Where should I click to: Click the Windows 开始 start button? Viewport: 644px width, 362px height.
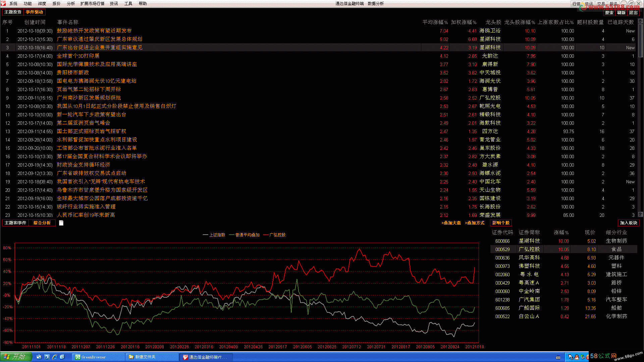16,357
